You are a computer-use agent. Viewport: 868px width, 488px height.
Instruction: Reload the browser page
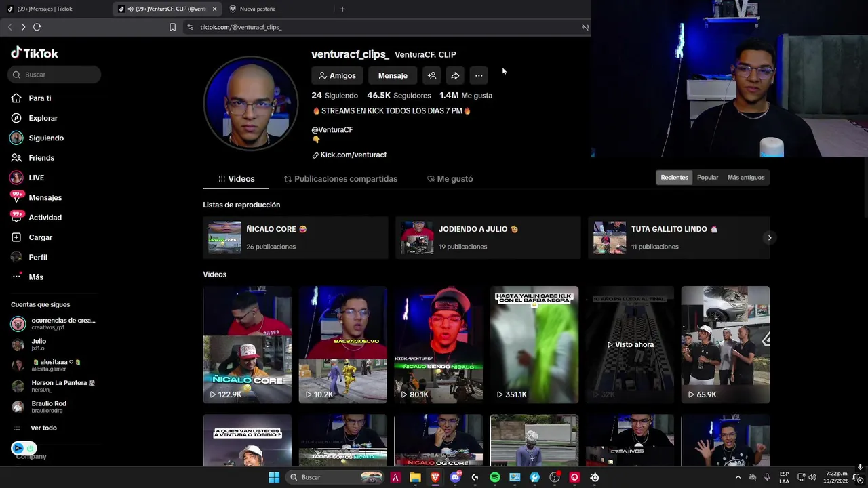click(37, 27)
